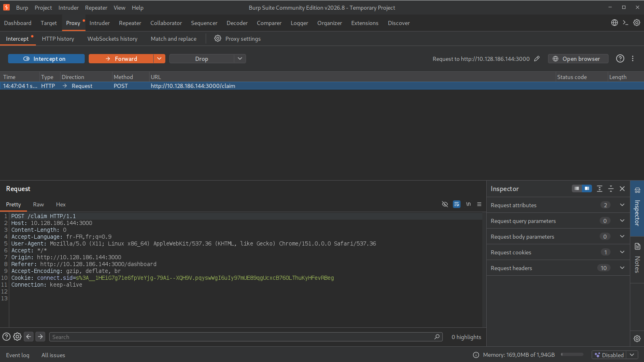Click the Inspector side panel icon
644x362 pixels.
click(637, 190)
